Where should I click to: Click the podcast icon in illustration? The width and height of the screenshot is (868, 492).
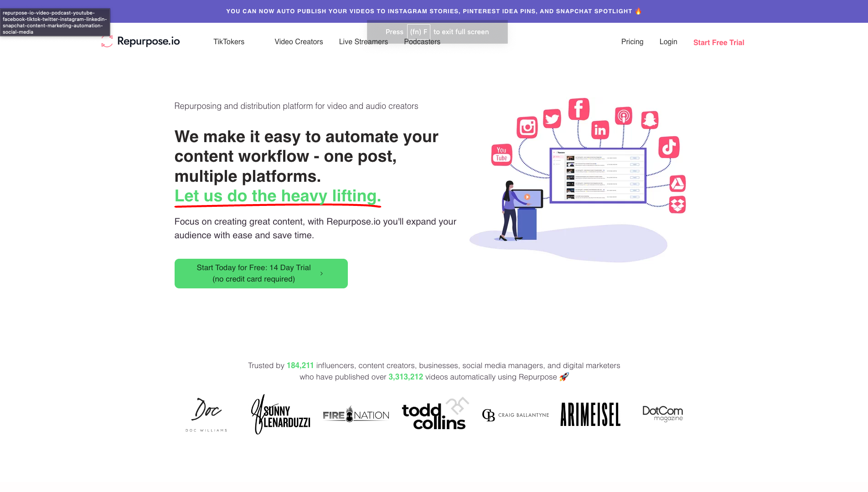click(623, 116)
